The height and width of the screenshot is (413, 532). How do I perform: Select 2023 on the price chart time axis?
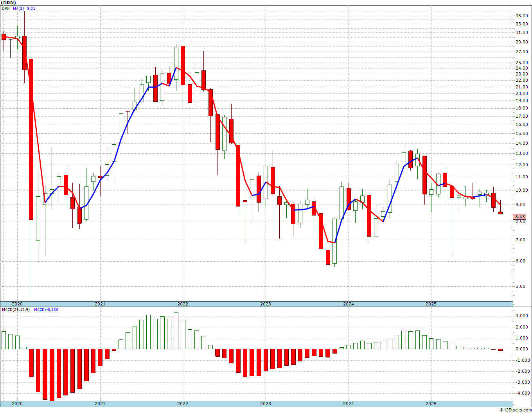click(x=266, y=304)
